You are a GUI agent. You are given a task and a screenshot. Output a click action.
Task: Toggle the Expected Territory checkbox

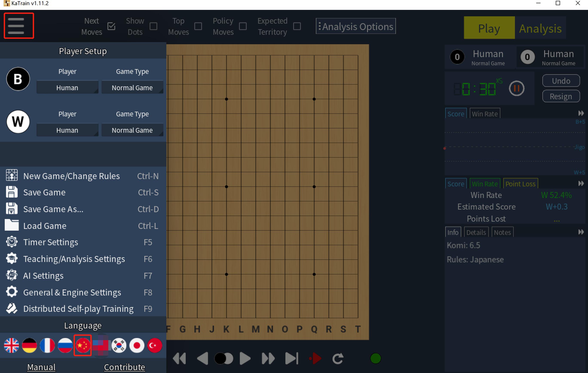(297, 26)
